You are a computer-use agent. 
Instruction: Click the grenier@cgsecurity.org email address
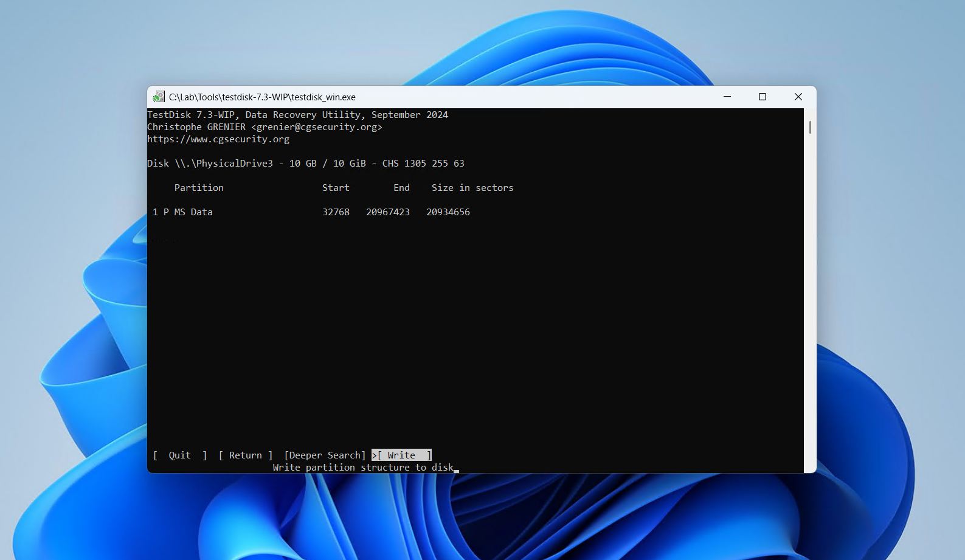[x=317, y=126]
